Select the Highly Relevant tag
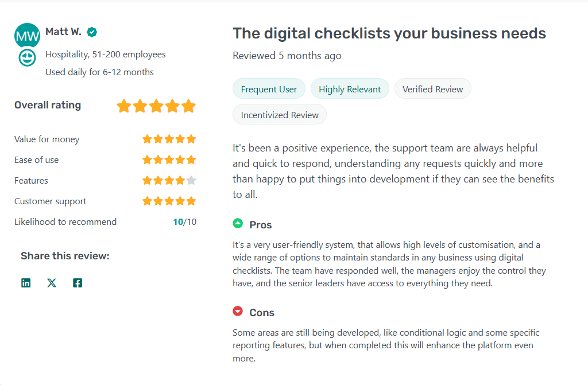This screenshot has height=385, width=588. [x=350, y=89]
